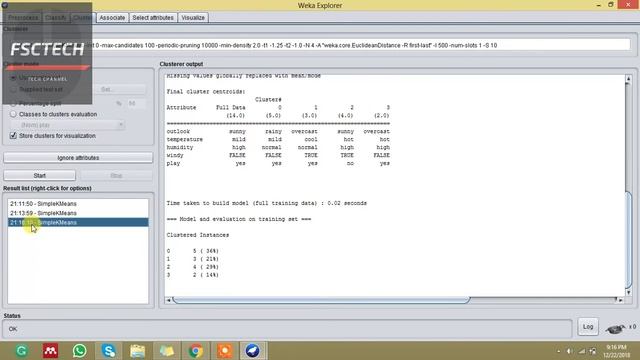This screenshot has width=640, height=360.
Task: Click the 'outlook' attribute row label
Action: point(178,131)
